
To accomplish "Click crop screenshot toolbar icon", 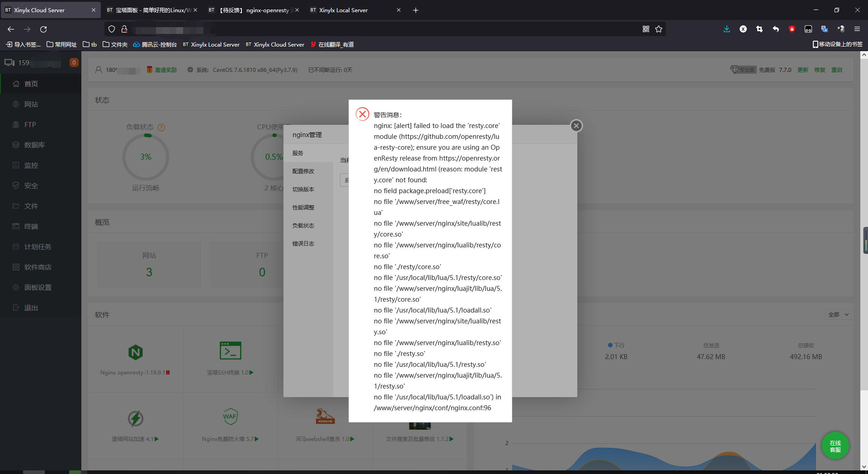I will pos(759,29).
